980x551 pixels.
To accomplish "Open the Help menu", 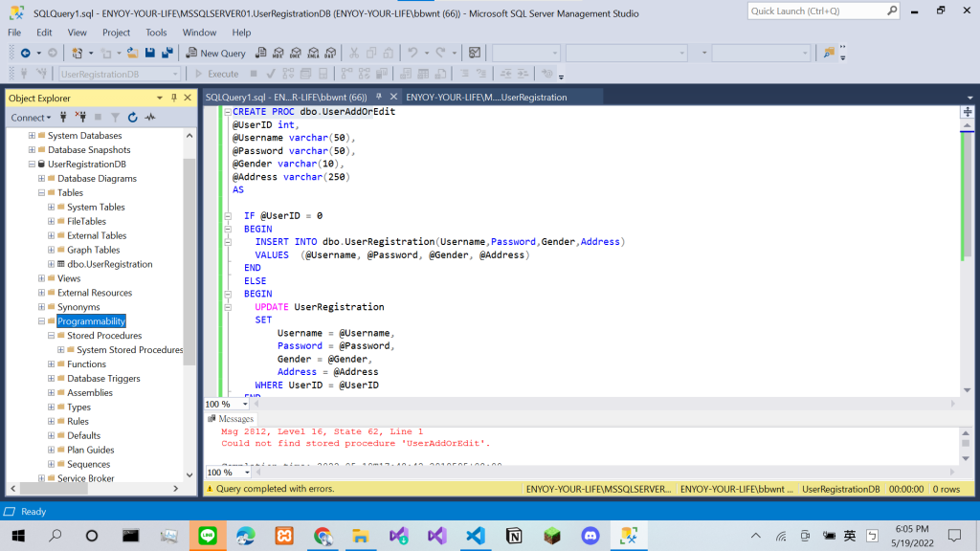I will pyautogui.click(x=241, y=33).
